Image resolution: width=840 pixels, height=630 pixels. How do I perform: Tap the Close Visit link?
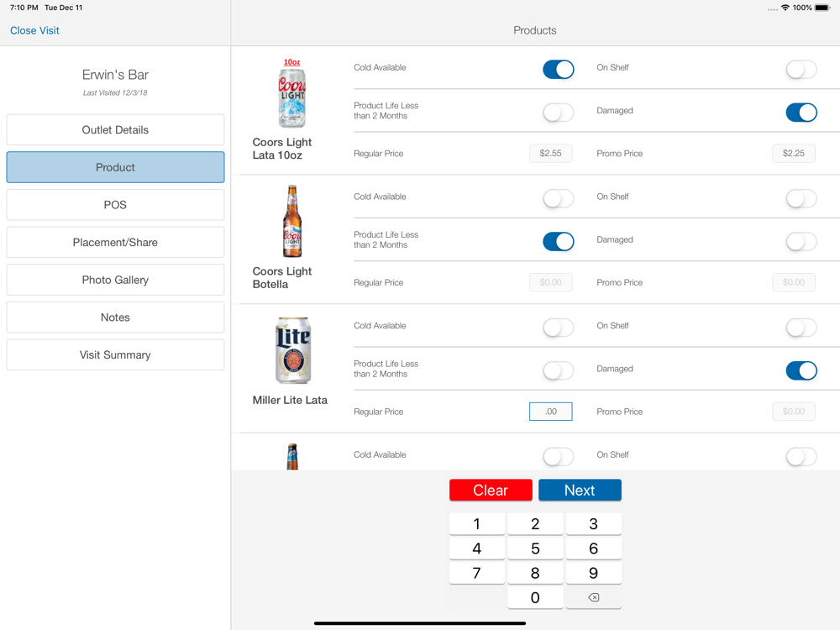(34, 30)
